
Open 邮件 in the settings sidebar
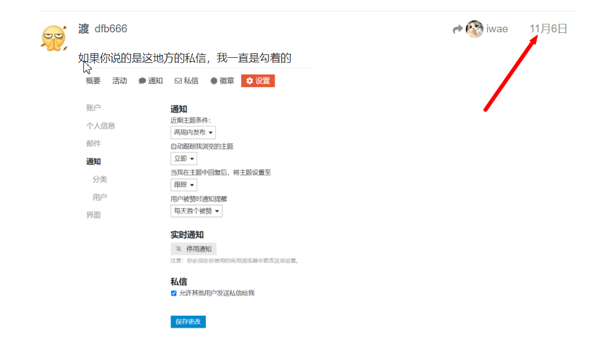point(93,143)
